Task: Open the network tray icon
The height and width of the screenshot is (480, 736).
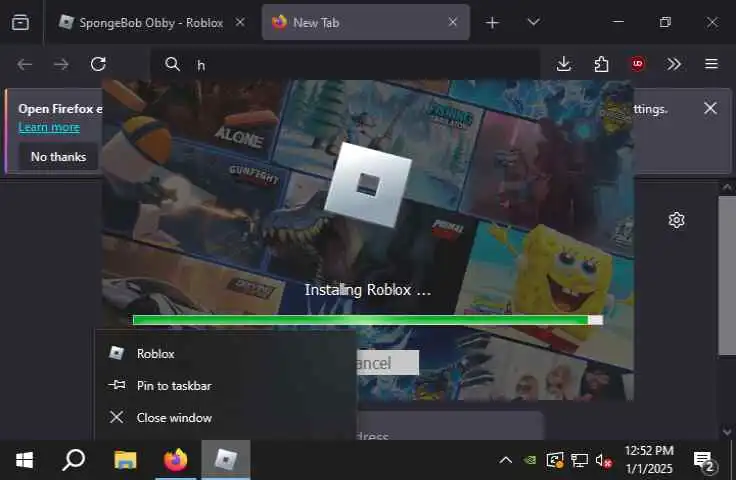Action: 579,460
